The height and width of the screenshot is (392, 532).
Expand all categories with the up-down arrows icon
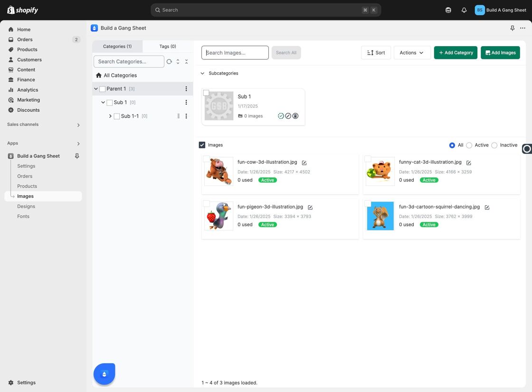[178, 61]
